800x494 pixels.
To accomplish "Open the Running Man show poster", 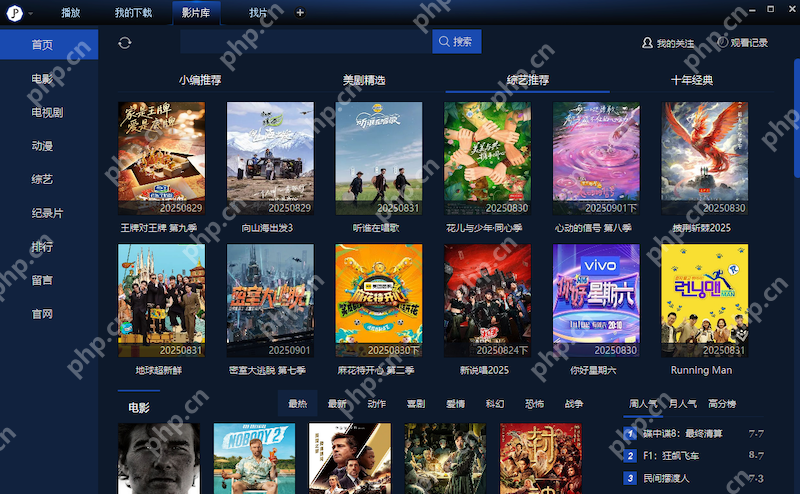I will [x=704, y=301].
